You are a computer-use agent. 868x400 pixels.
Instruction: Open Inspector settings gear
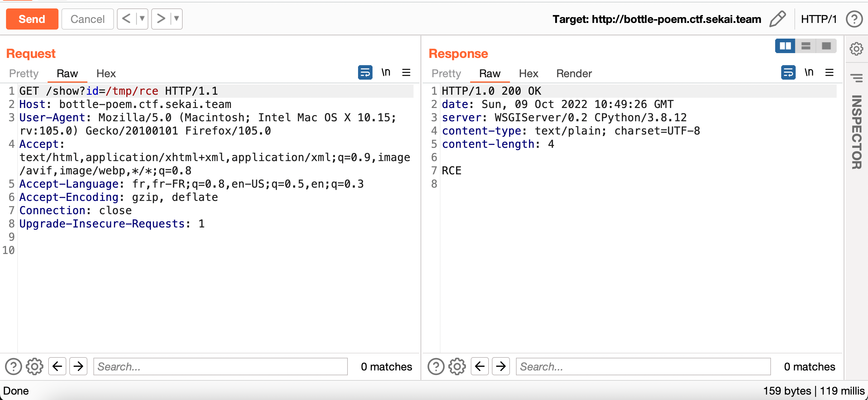(856, 49)
